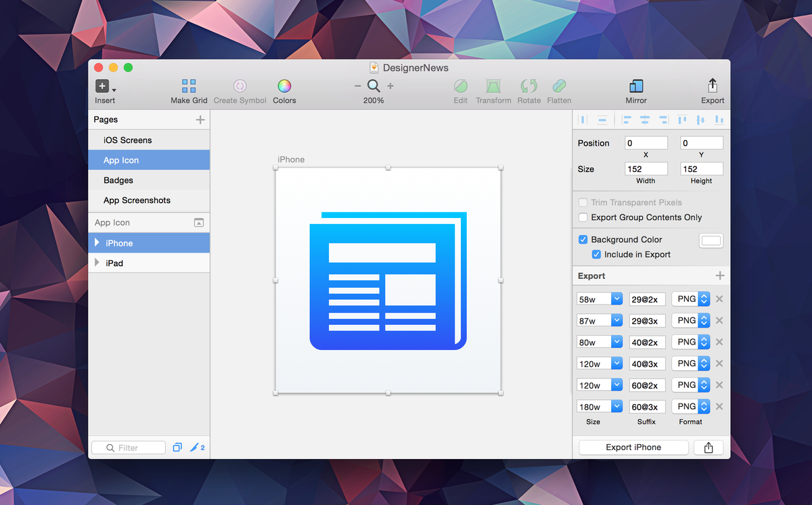Align top edges icon in inspector
The width and height of the screenshot is (812, 505).
682,120
